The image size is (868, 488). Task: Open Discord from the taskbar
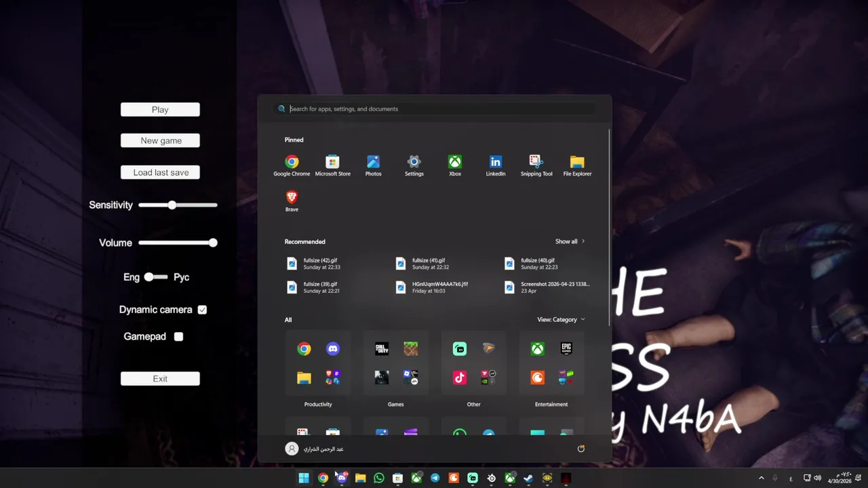[342, 478]
